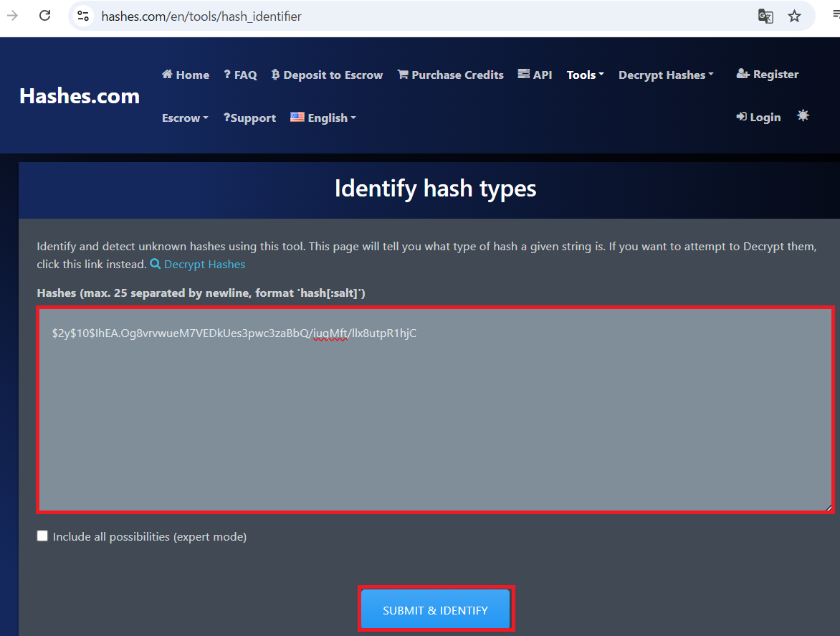Expand the Escrow dropdown menu

(x=184, y=118)
